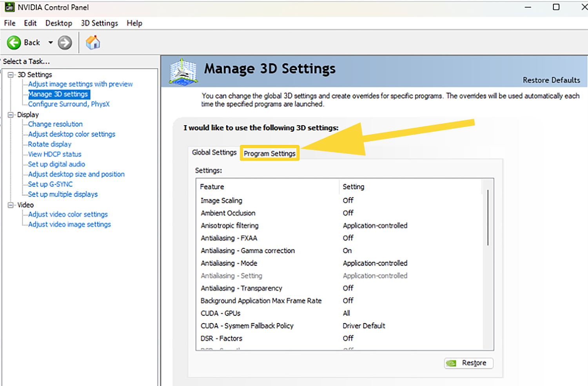Click the grey Forward arrow icon

point(65,42)
